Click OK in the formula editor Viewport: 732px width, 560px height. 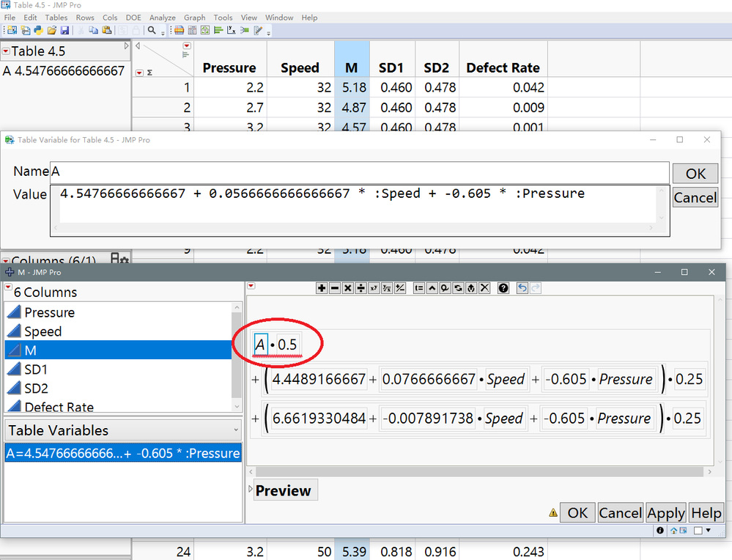(x=577, y=513)
